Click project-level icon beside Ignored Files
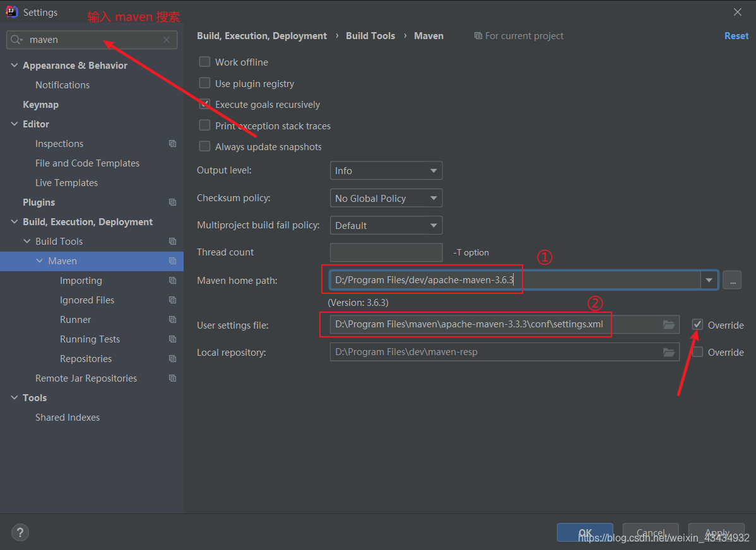 click(x=173, y=300)
